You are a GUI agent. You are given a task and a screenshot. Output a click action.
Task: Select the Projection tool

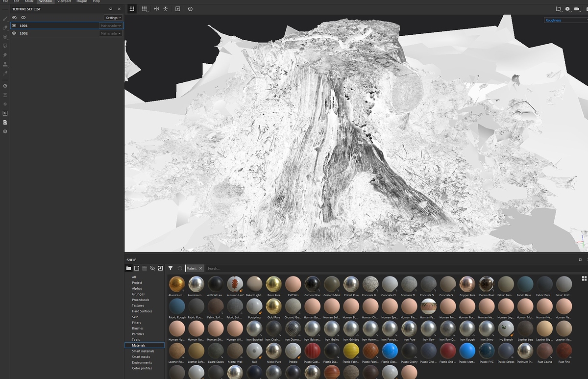point(5,37)
